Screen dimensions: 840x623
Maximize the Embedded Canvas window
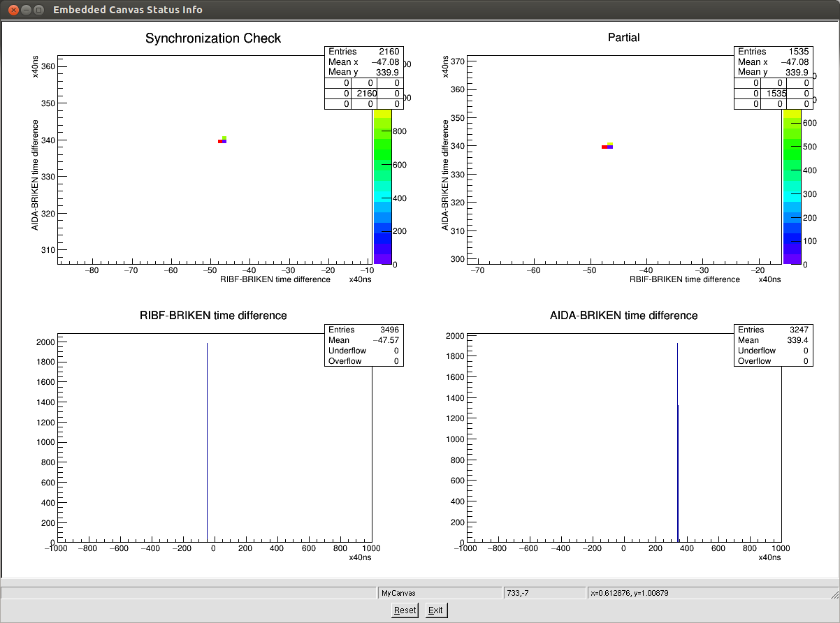tap(38, 10)
